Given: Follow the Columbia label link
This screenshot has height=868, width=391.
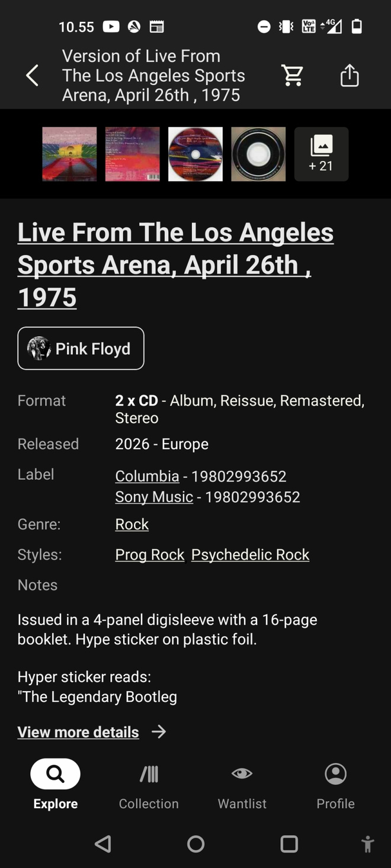Looking at the screenshot, I should pos(147,476).
